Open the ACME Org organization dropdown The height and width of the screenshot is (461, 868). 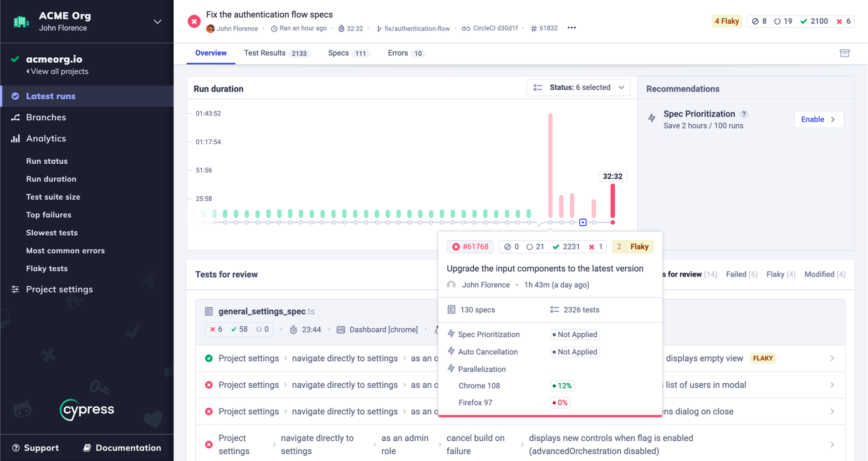pos(157,22)
